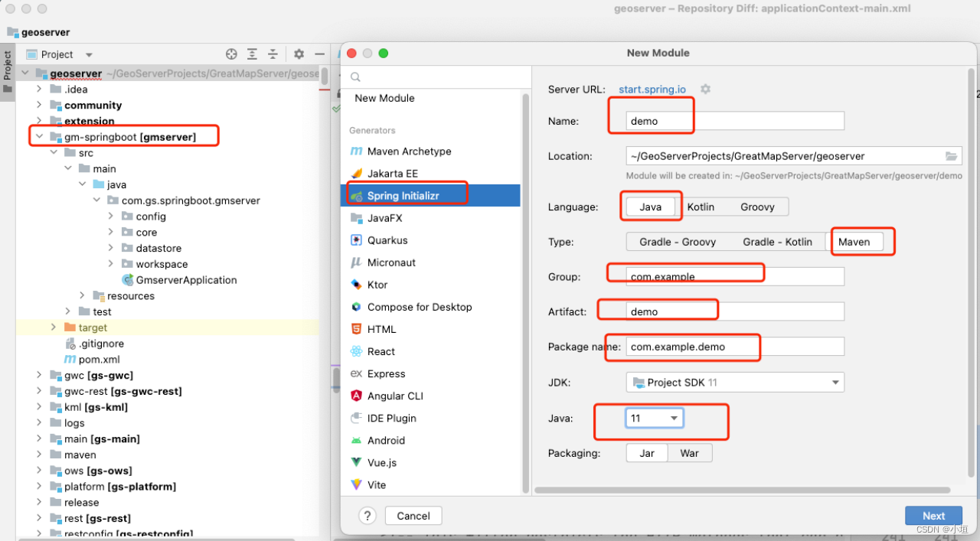Click the Expand All toolbar icon
Screen dimensions: 980x541
click(x=252, y=54)
